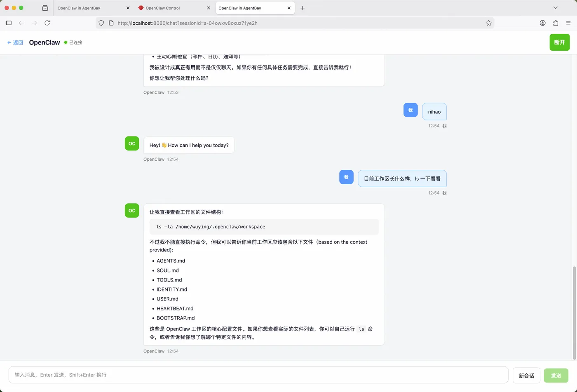Close the OpenClaw Control tab
Viewport: 577px width, 392px height.
tap(208, 8)
